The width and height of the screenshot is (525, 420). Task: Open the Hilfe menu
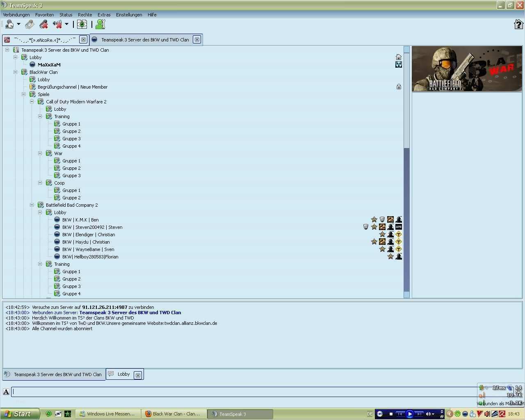(152, 15)
